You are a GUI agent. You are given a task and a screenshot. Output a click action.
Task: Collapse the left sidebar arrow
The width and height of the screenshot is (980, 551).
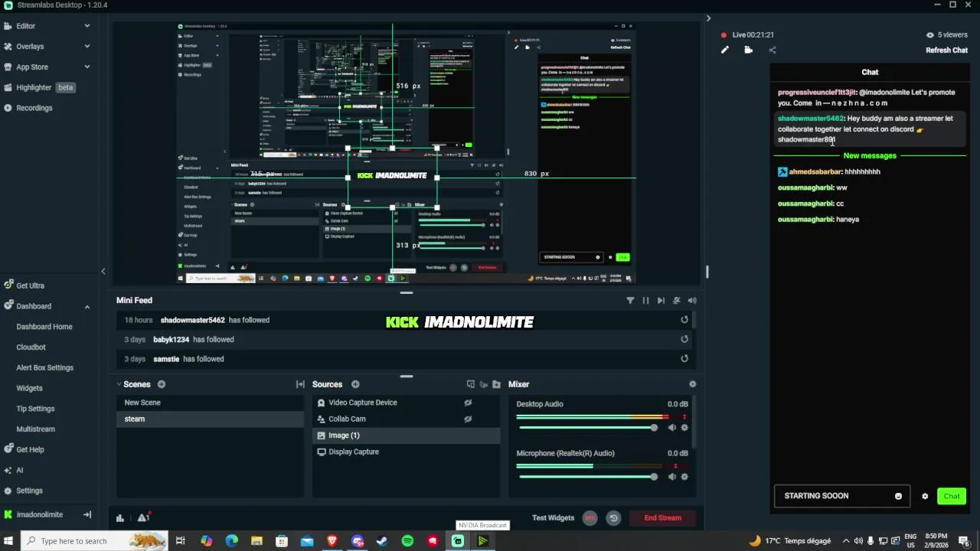tap(103, 271)
